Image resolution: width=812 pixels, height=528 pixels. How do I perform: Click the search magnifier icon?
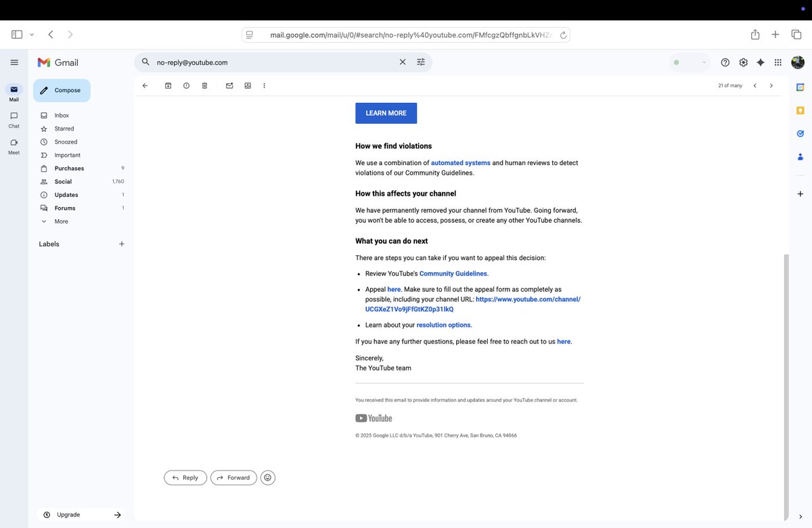tap(145, 62)
